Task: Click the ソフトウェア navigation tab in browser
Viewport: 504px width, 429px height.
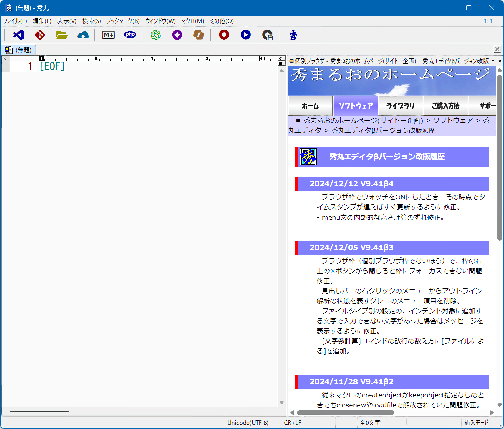Action: 356,106
